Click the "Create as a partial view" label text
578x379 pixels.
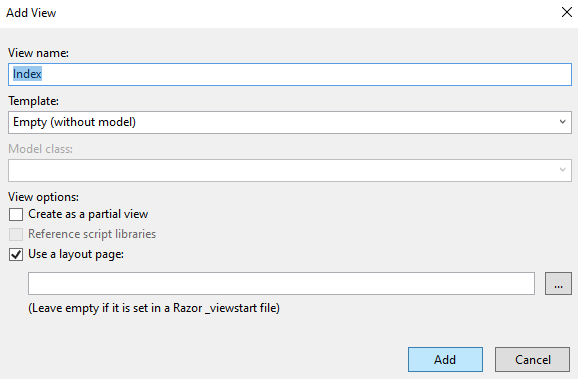click(x=88, y=214)
